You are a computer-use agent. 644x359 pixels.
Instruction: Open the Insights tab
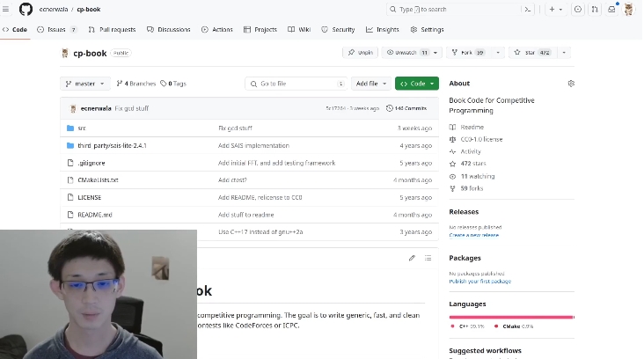[x=383, y=29]
